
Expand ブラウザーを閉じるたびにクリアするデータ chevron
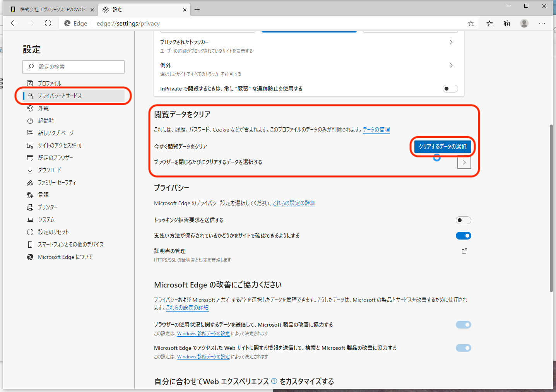point(464,162)
